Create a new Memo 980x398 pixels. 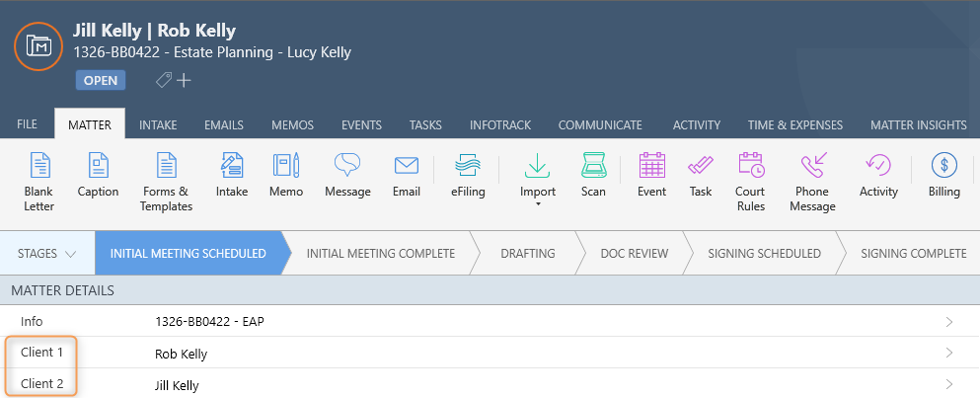(x=286, y=175)
